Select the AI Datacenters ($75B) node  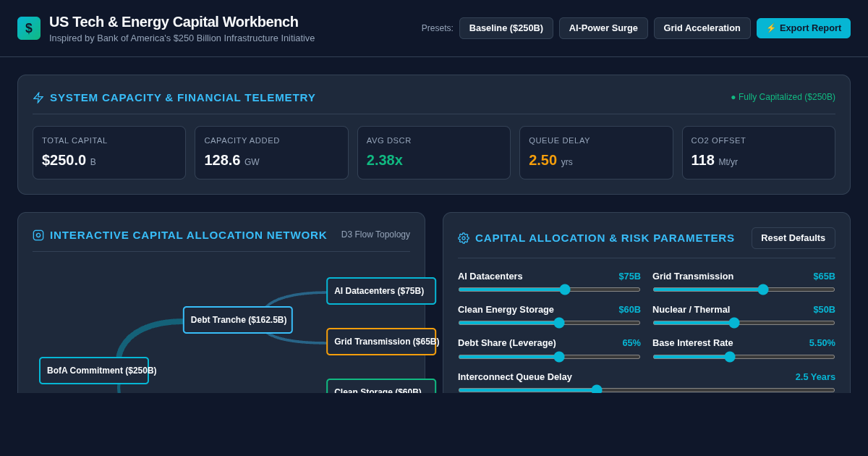(381, 291)
